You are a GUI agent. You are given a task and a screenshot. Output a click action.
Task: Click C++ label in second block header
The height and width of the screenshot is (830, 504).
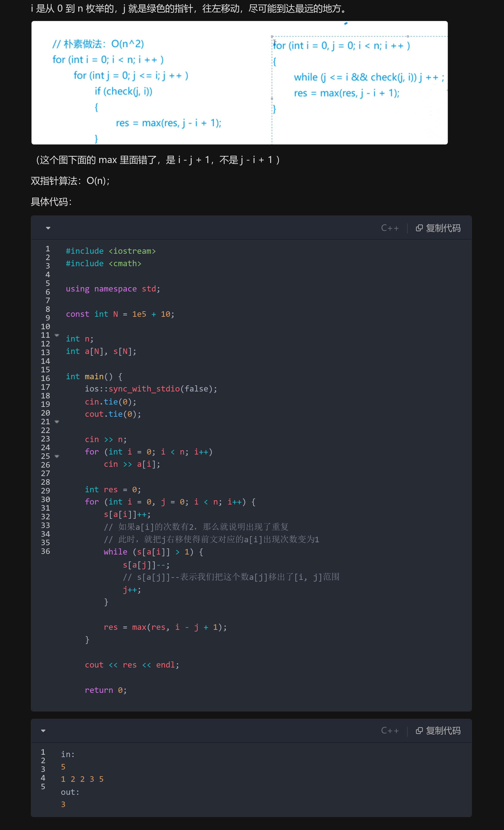[390, 731]
